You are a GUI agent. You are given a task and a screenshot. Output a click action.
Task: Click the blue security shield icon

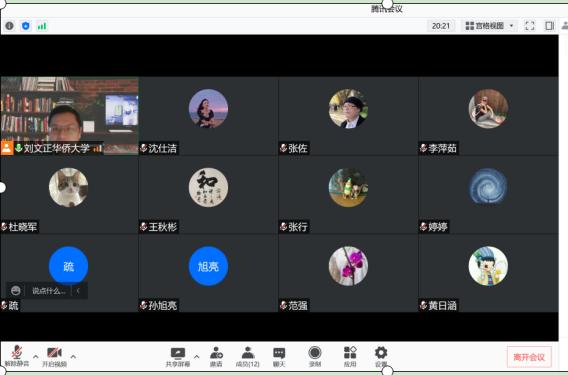26,26
